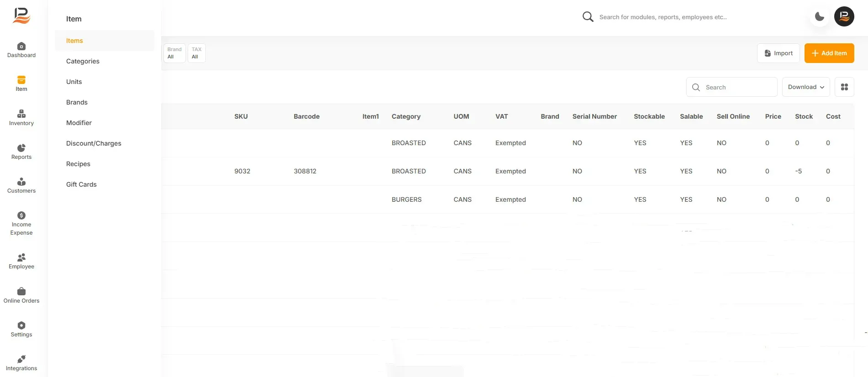Viewport: 868px width, 377px height.
Task: Select Categories in Item menu
Action: [83, 61]
